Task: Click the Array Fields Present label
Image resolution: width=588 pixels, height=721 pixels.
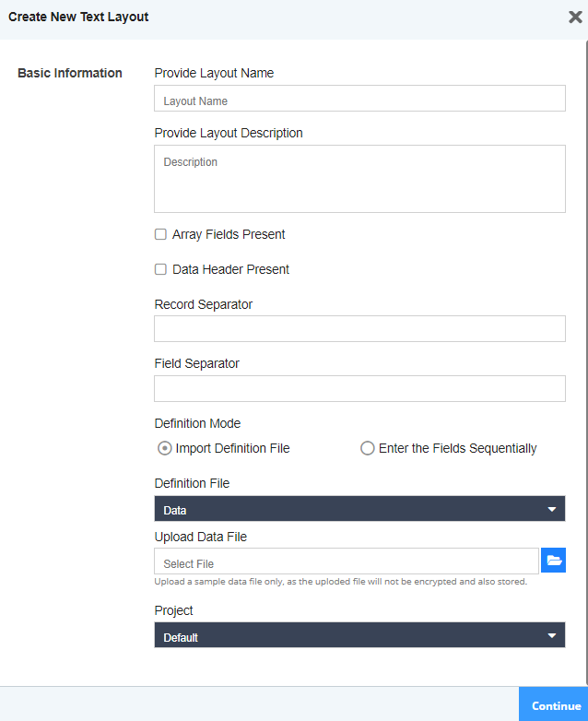Action: click(229, 235)
